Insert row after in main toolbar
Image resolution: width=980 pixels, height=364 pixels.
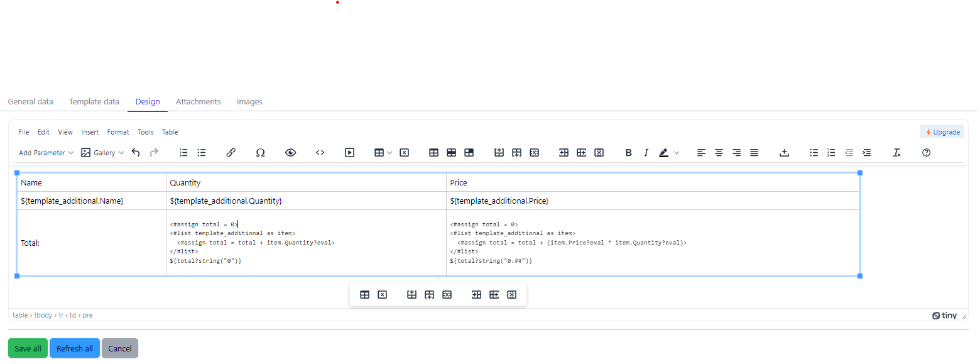pyautogui.click(x=516, y=152)
